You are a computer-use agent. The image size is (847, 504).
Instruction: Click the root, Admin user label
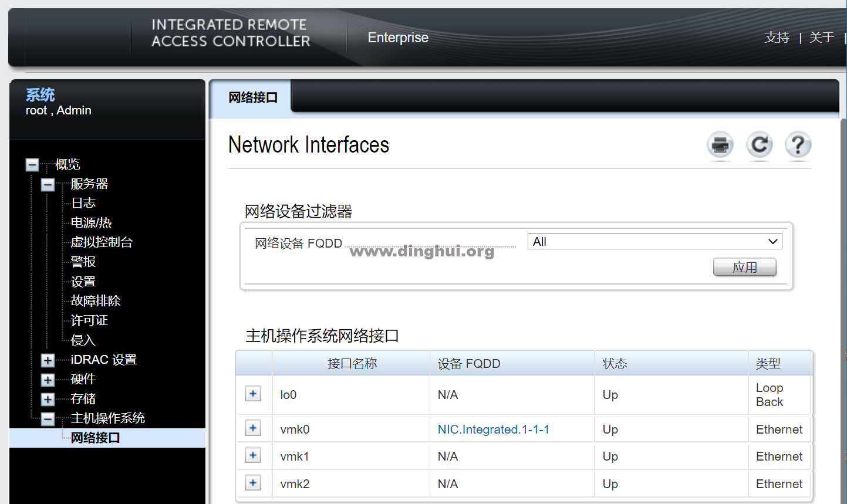pyautogui.click(x=58, y=110)
